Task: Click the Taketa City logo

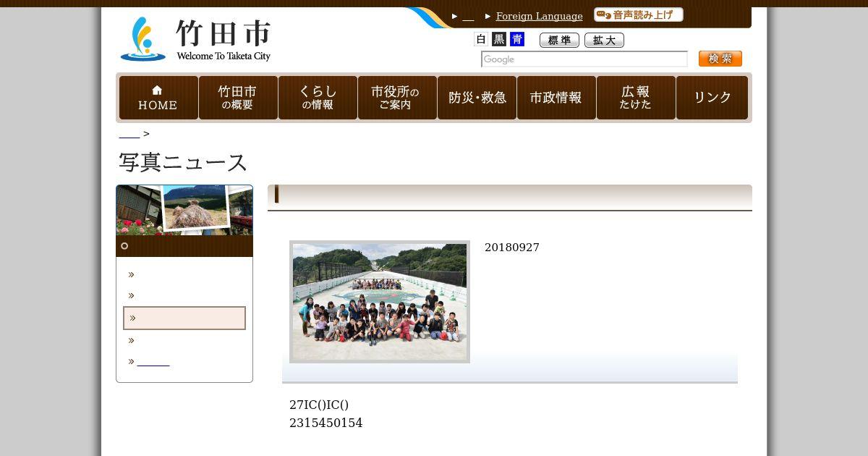Action: tap(196, 39)
